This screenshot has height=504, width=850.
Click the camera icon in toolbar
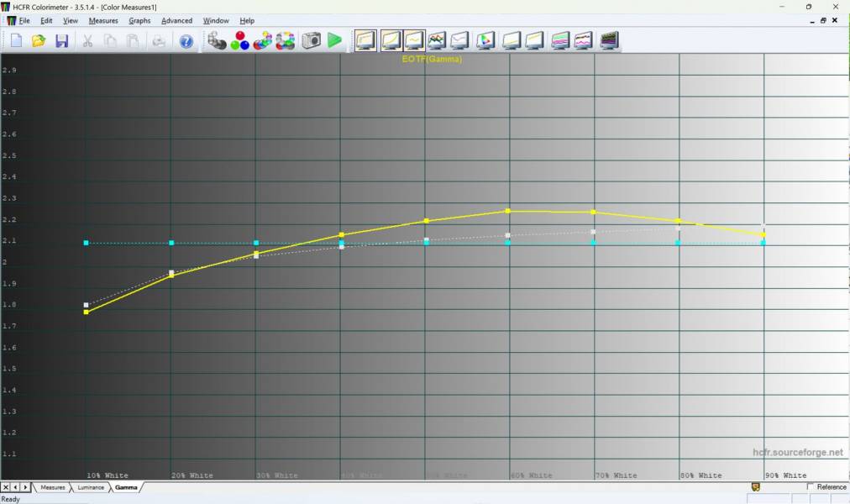click(x=312, y=40)
